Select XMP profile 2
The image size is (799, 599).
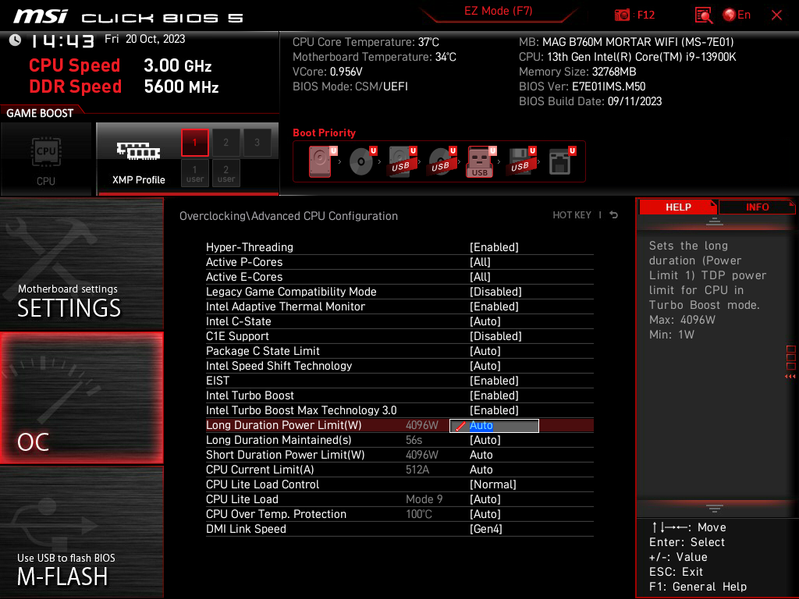click(x=226, y=143)
